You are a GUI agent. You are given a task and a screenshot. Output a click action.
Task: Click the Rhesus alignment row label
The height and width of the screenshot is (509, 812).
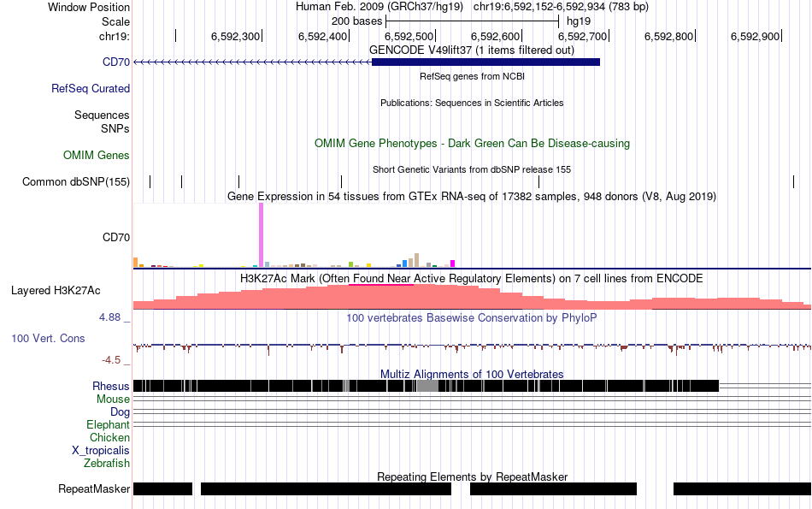pyautogui.click(x=111, y=386)
